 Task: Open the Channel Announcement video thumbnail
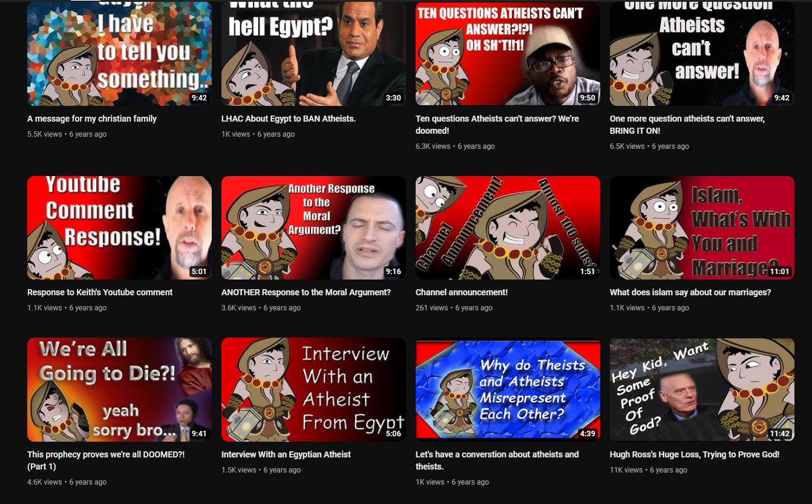pyautogui.click(x=508, y=227)
